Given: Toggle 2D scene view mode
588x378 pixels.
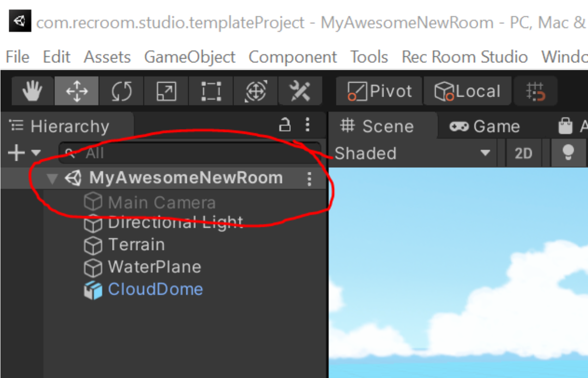Looking at the screenshot, I should [523, 153].
